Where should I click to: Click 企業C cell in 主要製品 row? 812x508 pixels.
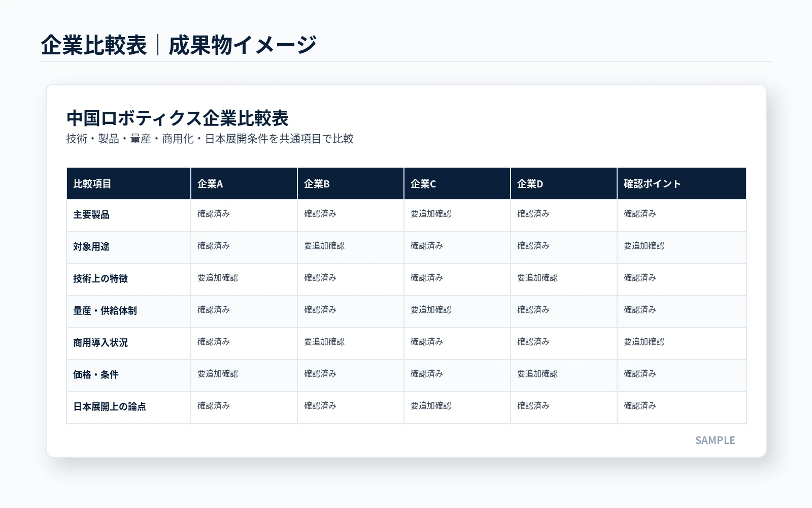[457, 215]
